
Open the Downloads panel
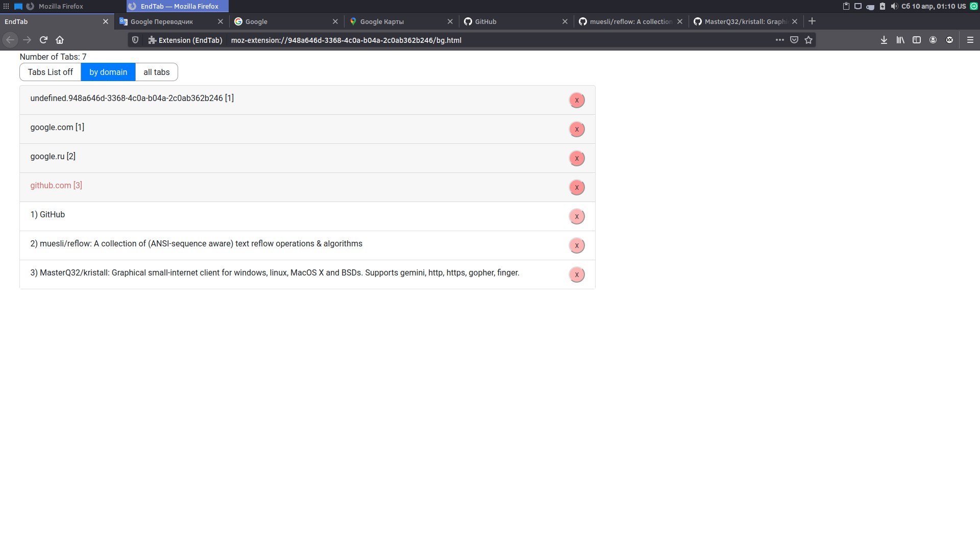coord(884,40)
